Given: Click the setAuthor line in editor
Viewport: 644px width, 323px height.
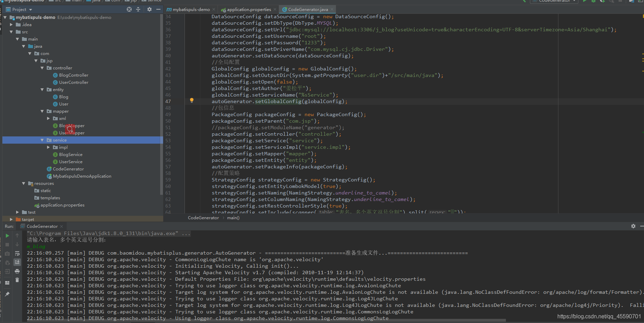Looking at the screenshot, I should pos(261,88).
